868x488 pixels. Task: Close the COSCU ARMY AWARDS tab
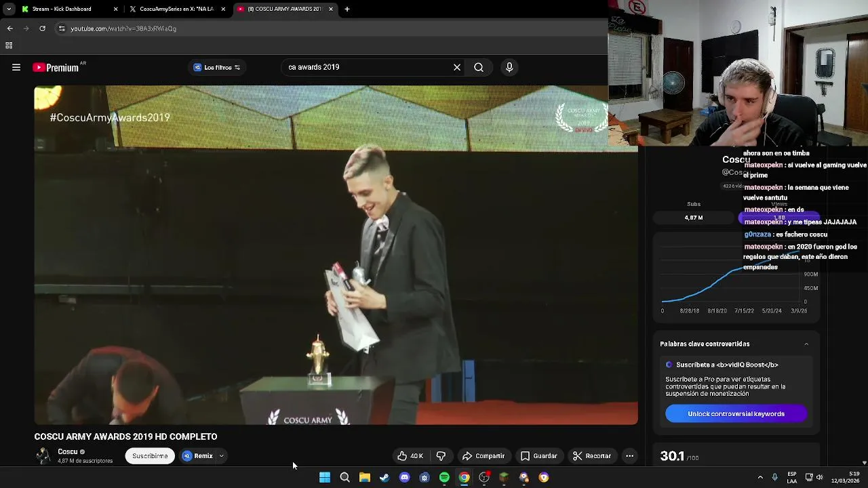point(331,9)
